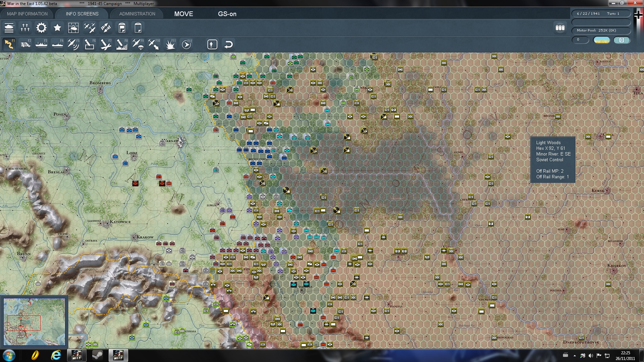644x362 pixels.
Task: Click the Turn: 1 indicator
Action: tap(613, 14)
